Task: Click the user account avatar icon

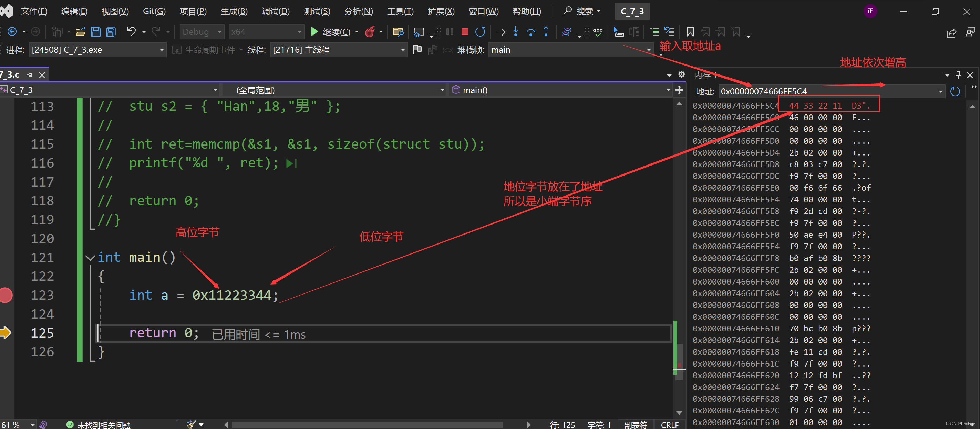Action: [x=870, y=11]
